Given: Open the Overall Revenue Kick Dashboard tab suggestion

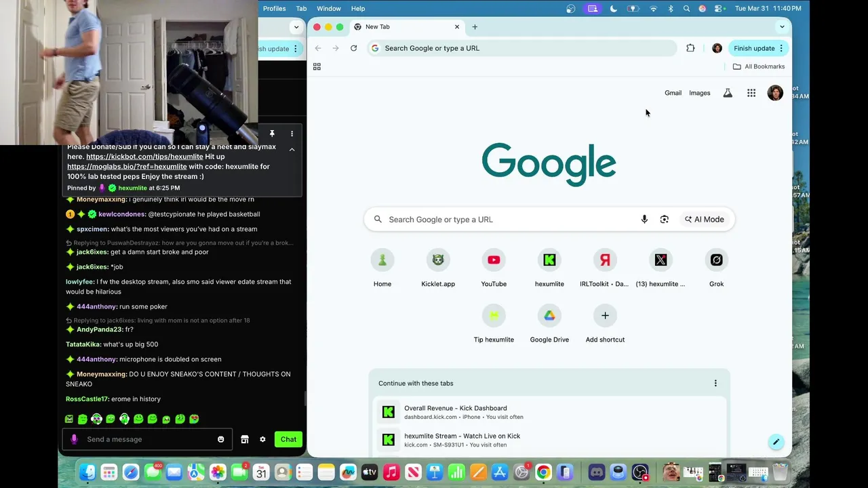Looking at the screenshot, I should 549,412.
